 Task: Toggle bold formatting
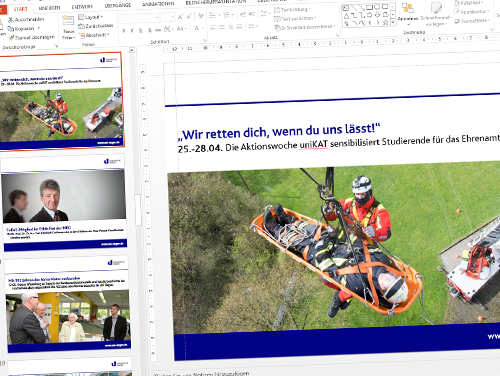124,31
